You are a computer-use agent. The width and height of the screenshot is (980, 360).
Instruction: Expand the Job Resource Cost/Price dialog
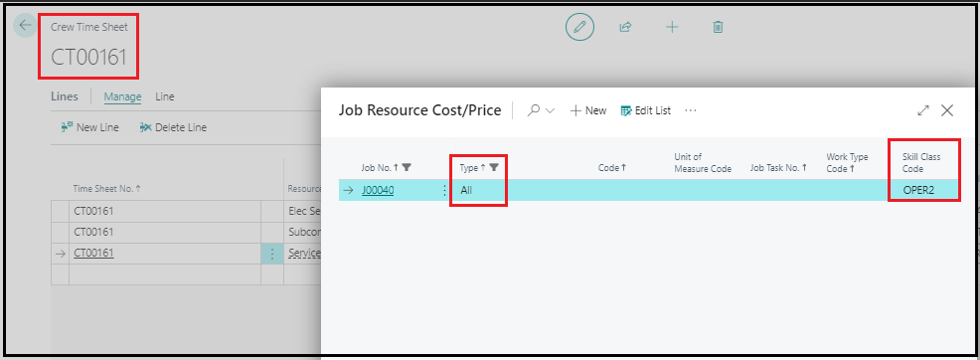point(923,110)
